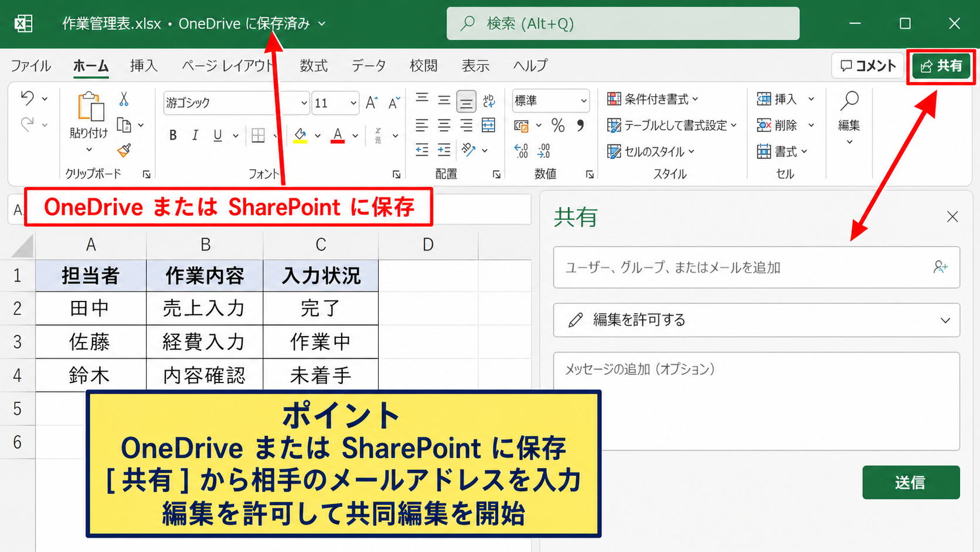Open the font name dropdown 游ゴシック

click(304, 103)
